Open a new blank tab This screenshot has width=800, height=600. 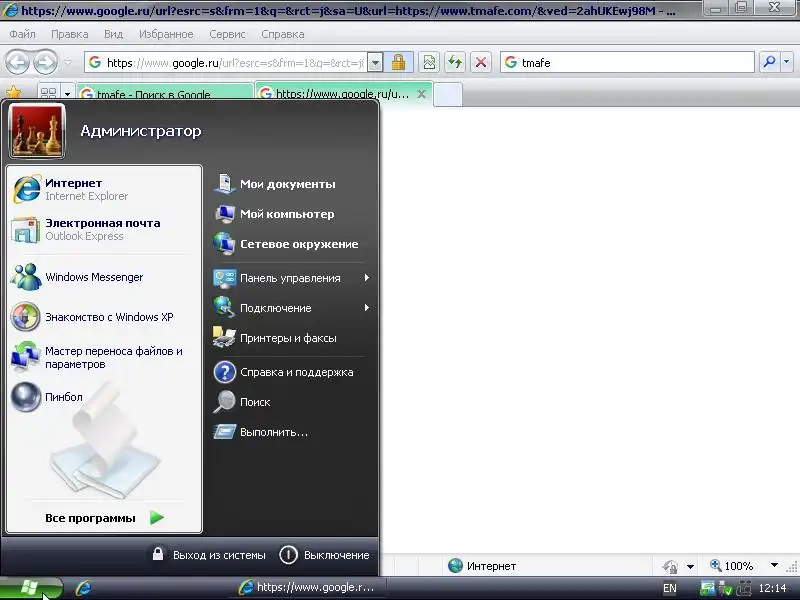[x=448, y=94]
